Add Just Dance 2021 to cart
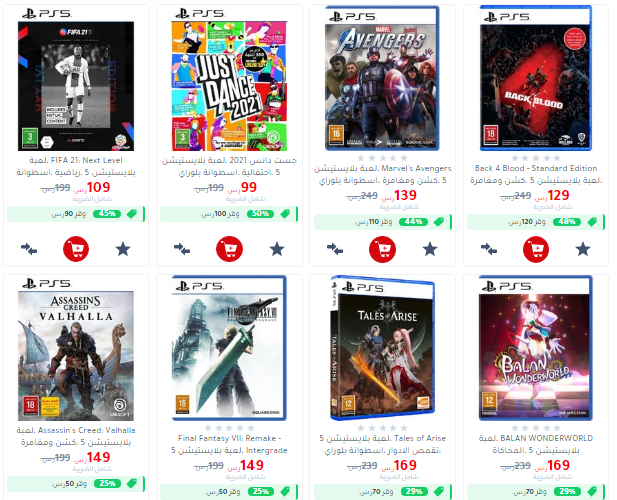 click(229, 249)
